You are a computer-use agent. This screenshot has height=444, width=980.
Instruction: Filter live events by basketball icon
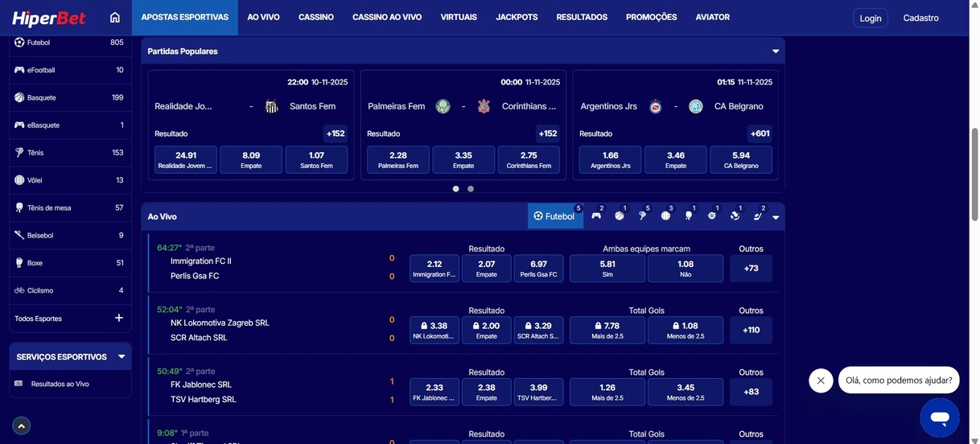pyautogui.click(x=620, y=216)
